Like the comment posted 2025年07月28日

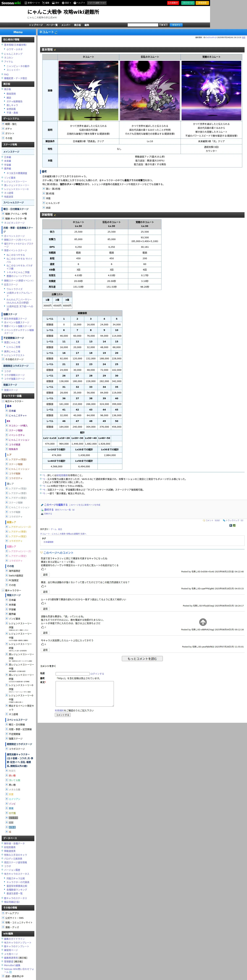pyautogui.click(x=43, y=645)
